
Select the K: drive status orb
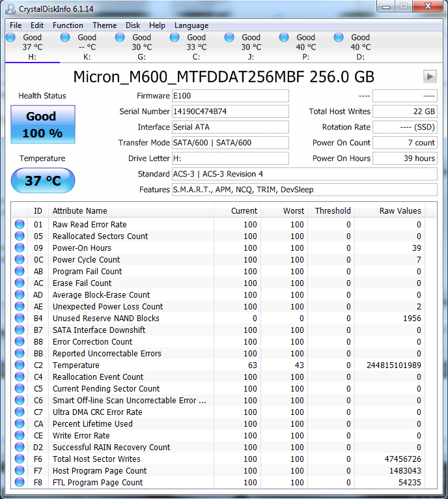(x=65, y=38)
